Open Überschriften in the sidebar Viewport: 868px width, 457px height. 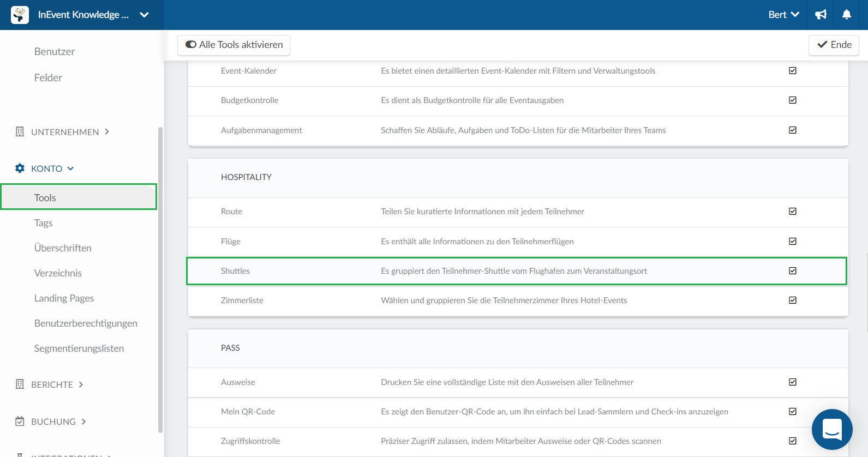(63, 248)
